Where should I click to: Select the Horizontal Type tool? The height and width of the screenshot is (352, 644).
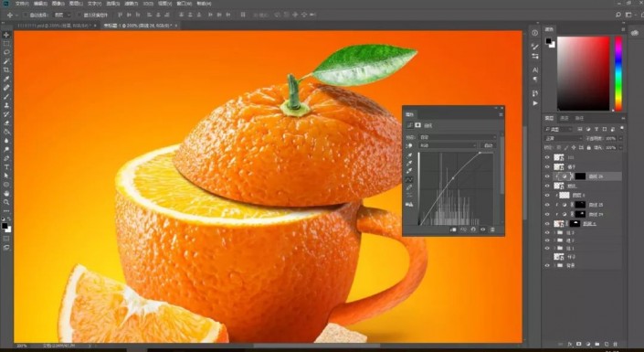point(6,167)
